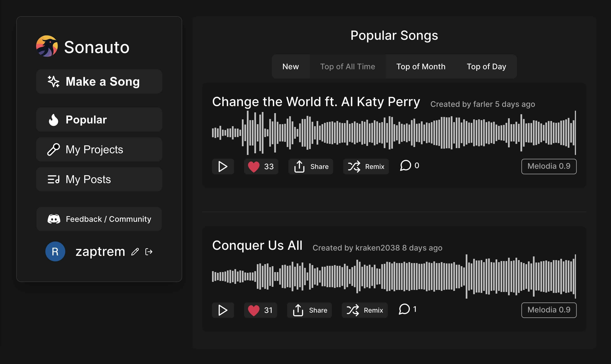Click the pencil icon to edit username zaptrem
The height and width of the screenshot is (364, 611).
[x=135, y=252]
